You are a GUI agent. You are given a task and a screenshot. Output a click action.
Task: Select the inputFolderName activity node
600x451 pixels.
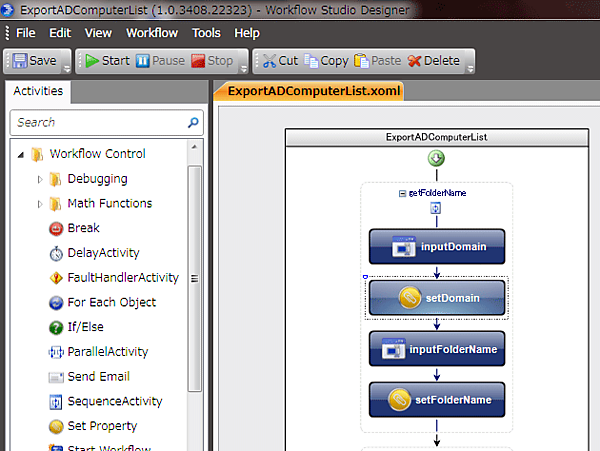pyautogui.click(x=437, y=349)
